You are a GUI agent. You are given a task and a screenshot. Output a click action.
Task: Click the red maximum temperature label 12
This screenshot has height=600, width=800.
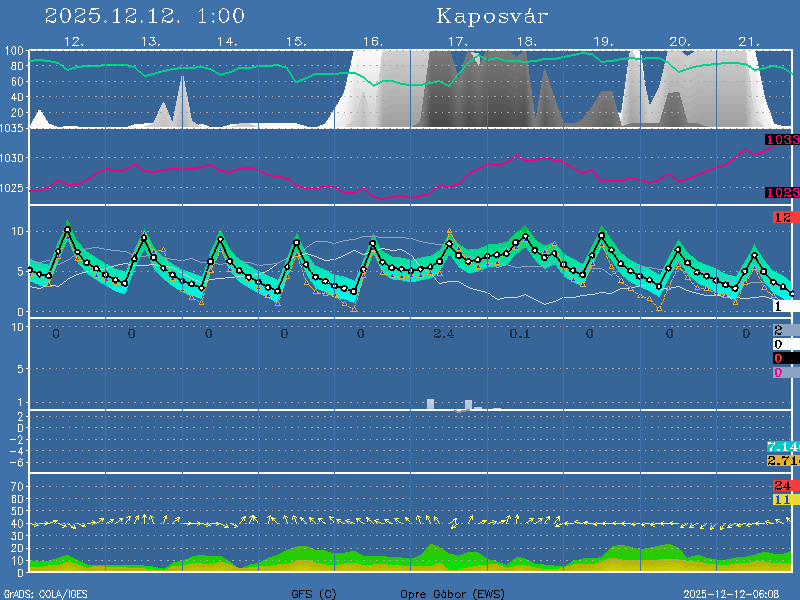(782, 217)
